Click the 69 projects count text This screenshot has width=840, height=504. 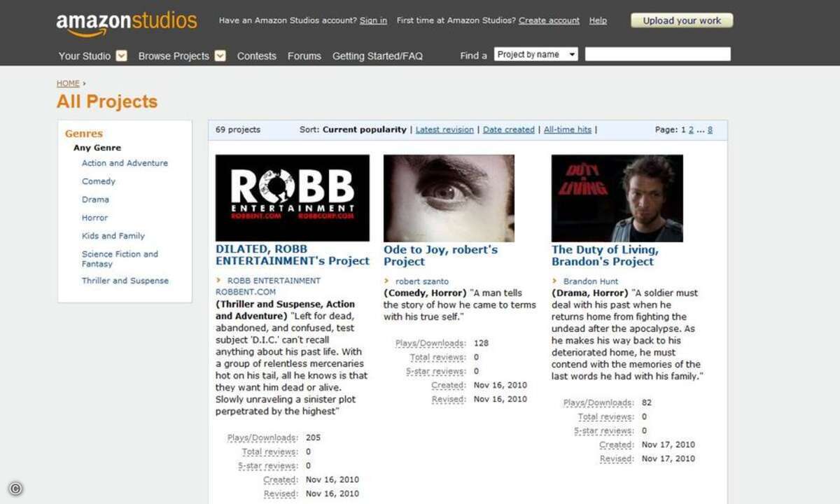tap(238, 129)
